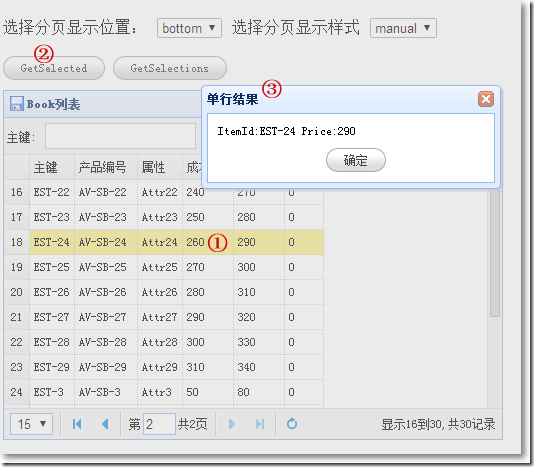Sort by 产品编号 column header
This screenshot has width=534, height=467.
[x=106, y=167]
